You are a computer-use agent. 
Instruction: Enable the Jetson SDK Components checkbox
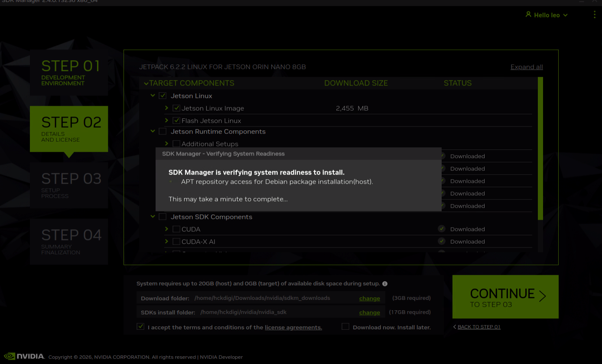(x=163, y=217)
